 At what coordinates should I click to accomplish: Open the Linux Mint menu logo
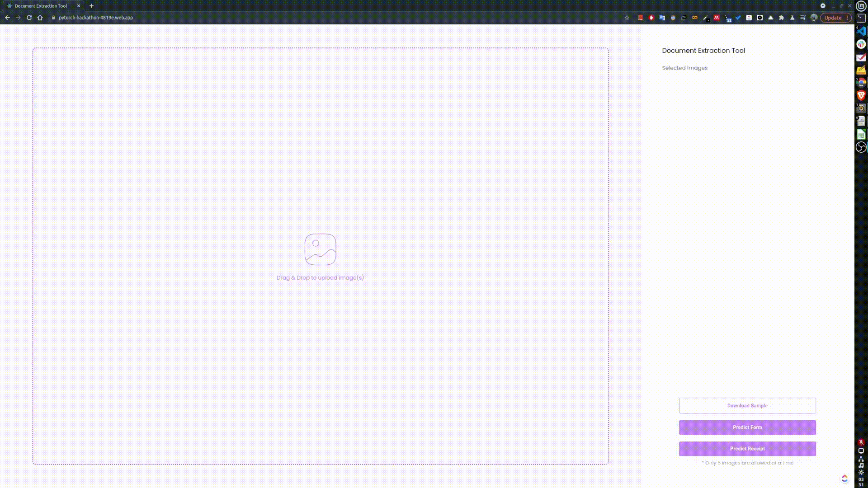click(x=861, y=6)
